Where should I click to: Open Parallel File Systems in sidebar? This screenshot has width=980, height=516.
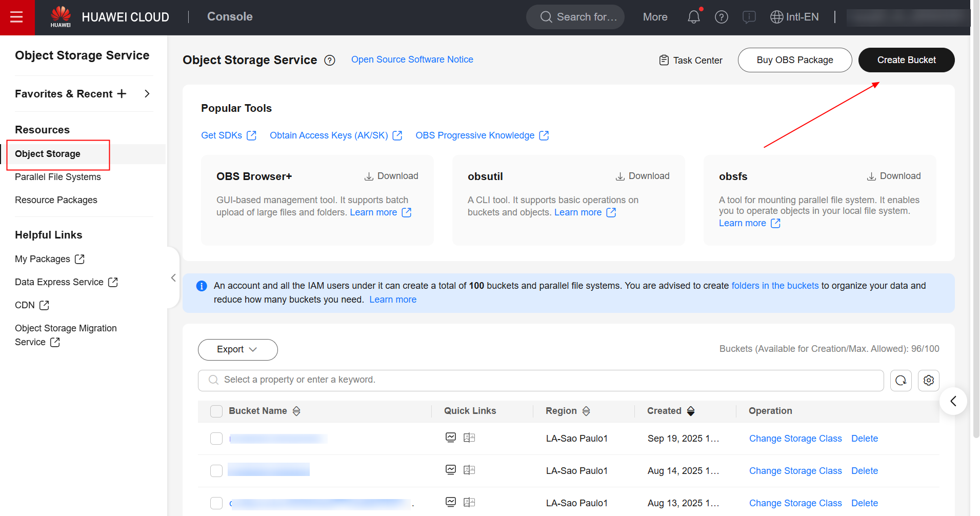[58, 177]
